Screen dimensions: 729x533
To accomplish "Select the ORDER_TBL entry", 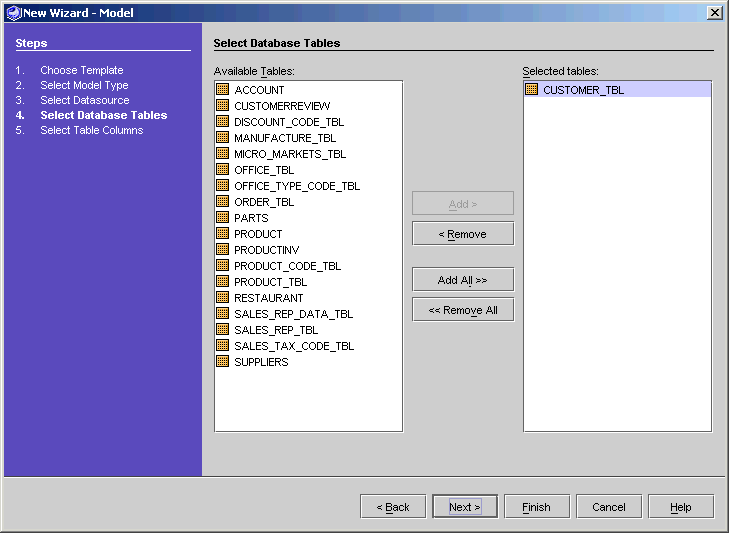I will point(264,202).
